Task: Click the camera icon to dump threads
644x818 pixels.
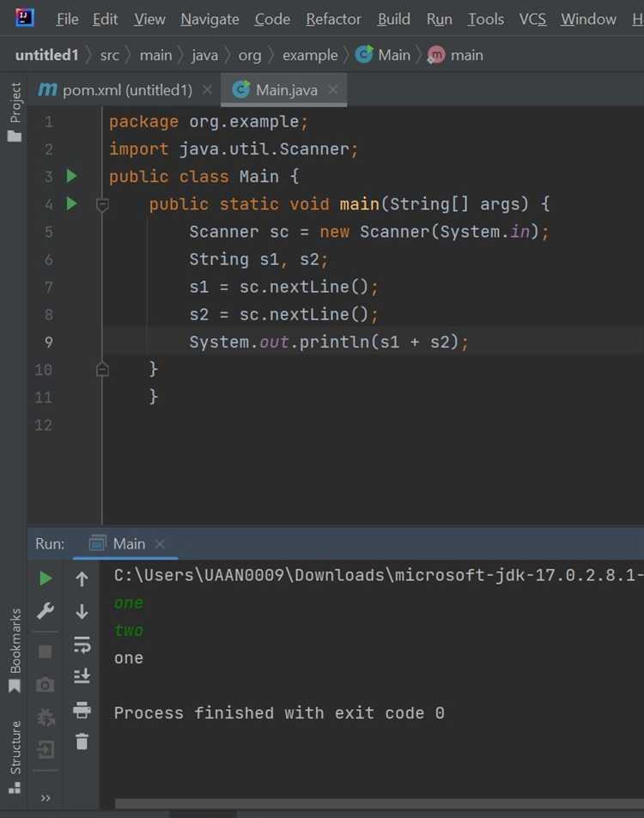Action: tap(46, 684)
